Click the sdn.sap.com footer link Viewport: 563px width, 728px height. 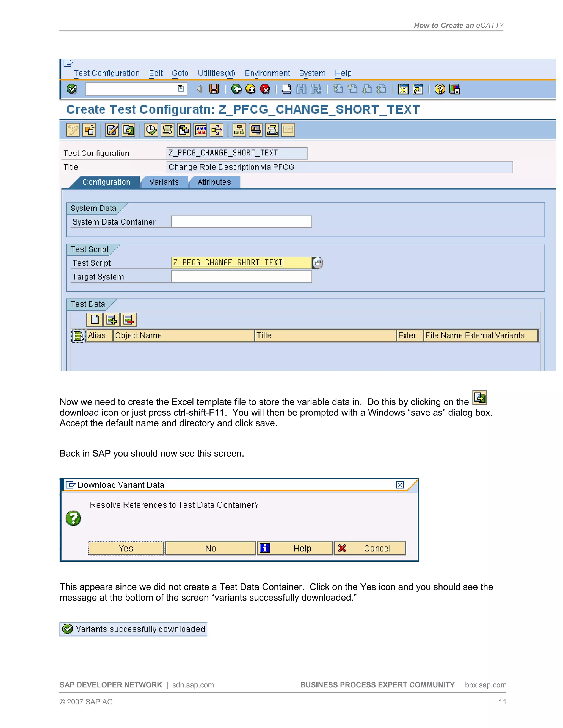tap(193, 685)
